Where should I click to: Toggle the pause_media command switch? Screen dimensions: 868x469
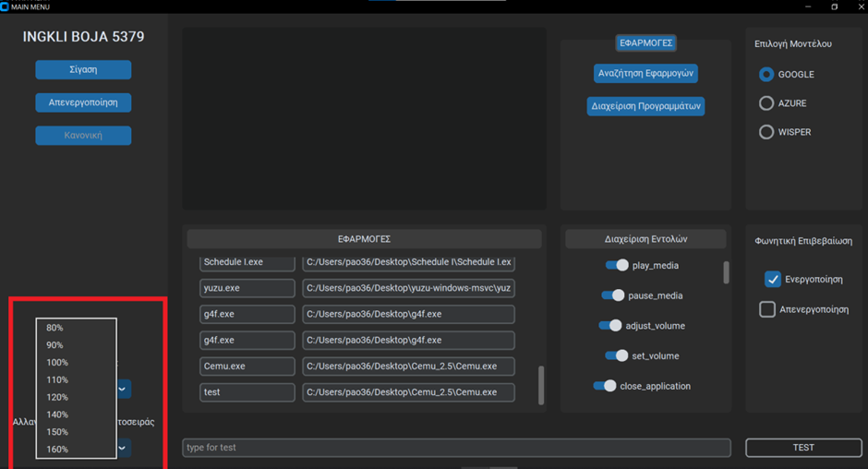coord(613,295)
